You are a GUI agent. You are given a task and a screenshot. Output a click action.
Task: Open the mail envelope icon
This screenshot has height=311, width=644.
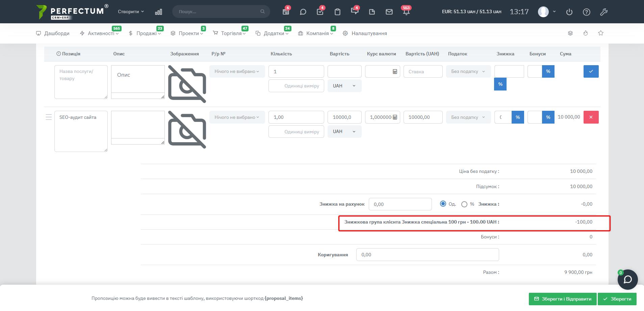click(389, 12)
